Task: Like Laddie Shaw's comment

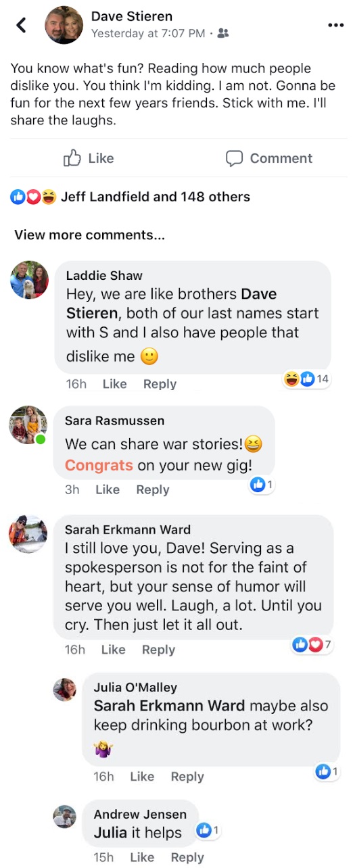Action: (x=114, y=383)
